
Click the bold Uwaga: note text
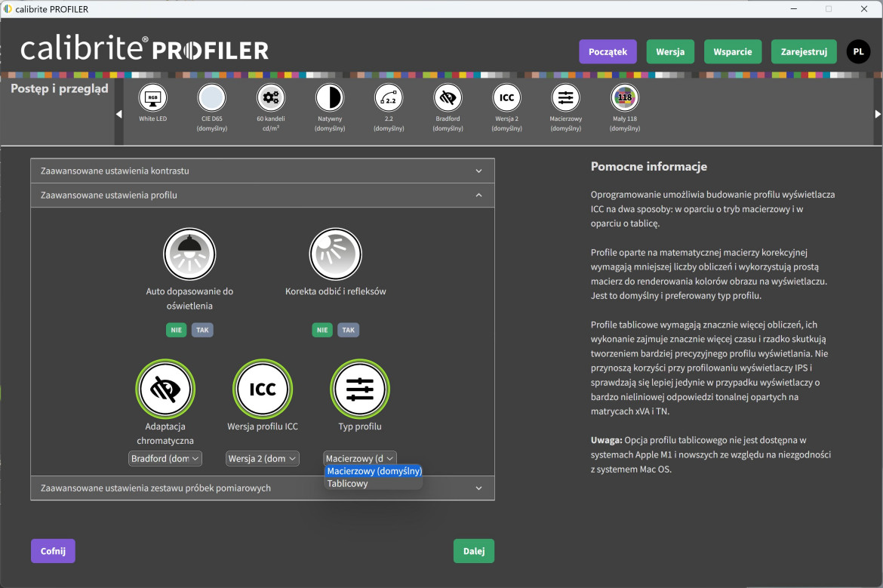pyautogui.click(x=607, y=440)
